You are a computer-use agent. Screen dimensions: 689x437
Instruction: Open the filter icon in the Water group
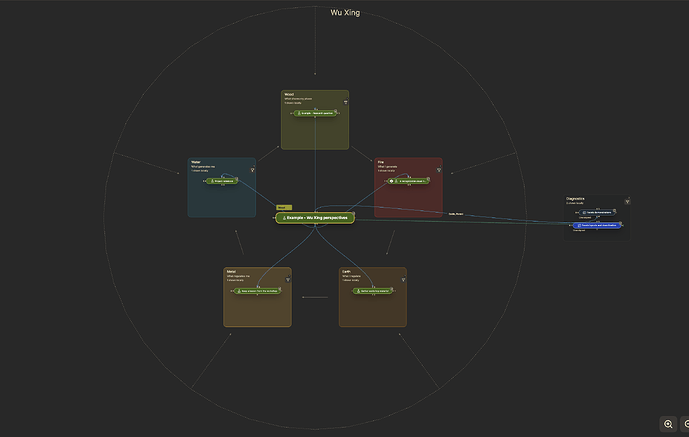click(x=253, y=170)
